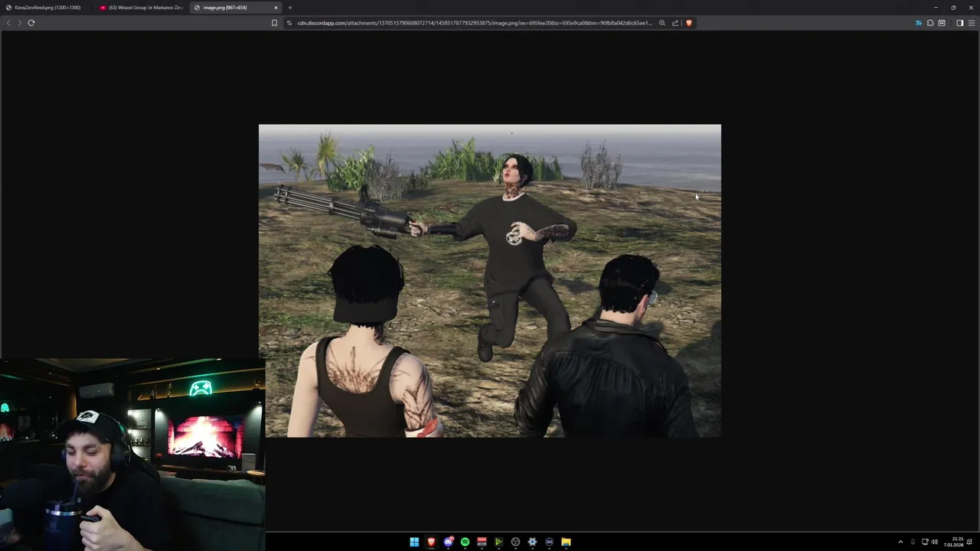Image resolution: width=980 pixels, height=551 pixels.
Task: Open Discord from the taskbar
Action: coord(449,542)
